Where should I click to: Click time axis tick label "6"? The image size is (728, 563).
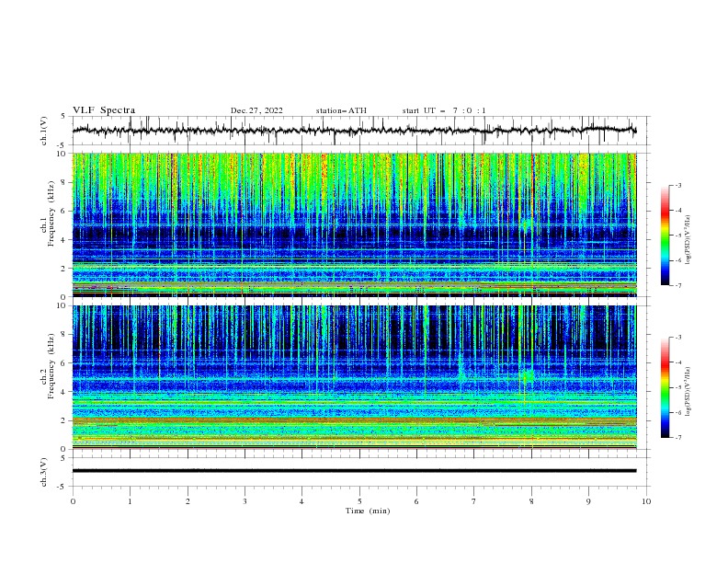416,501
